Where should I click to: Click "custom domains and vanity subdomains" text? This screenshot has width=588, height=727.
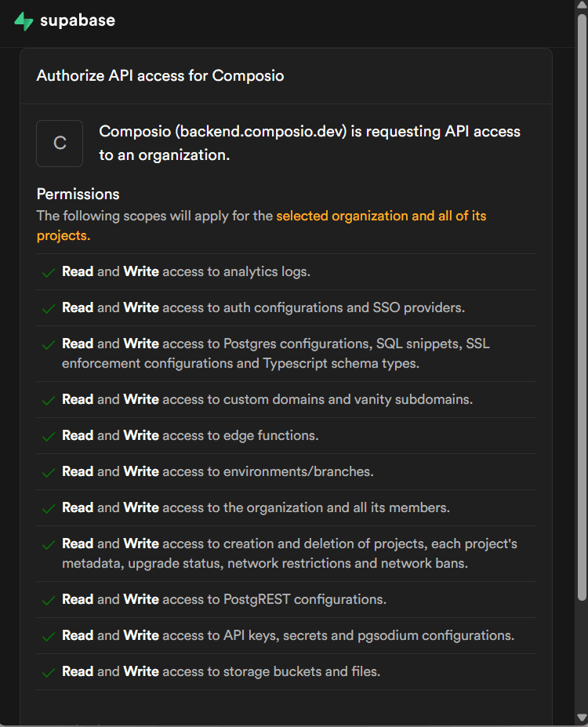point(348,399)
